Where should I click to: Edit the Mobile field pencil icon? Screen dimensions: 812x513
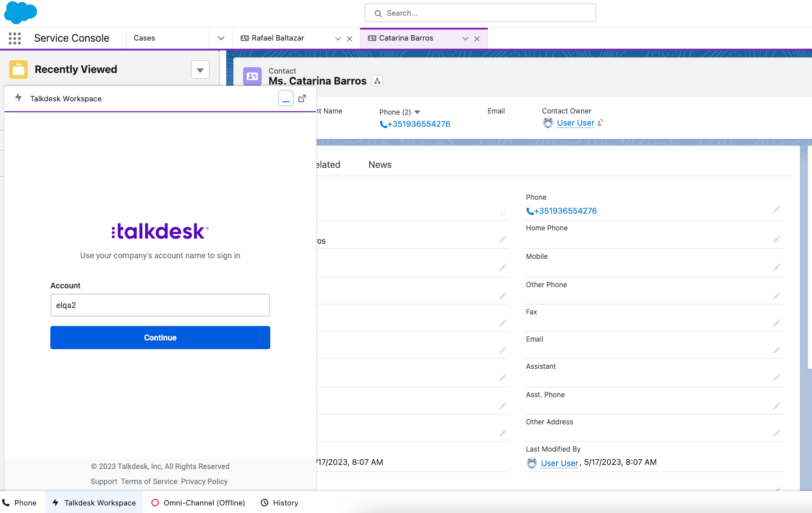tap(777, 268)
